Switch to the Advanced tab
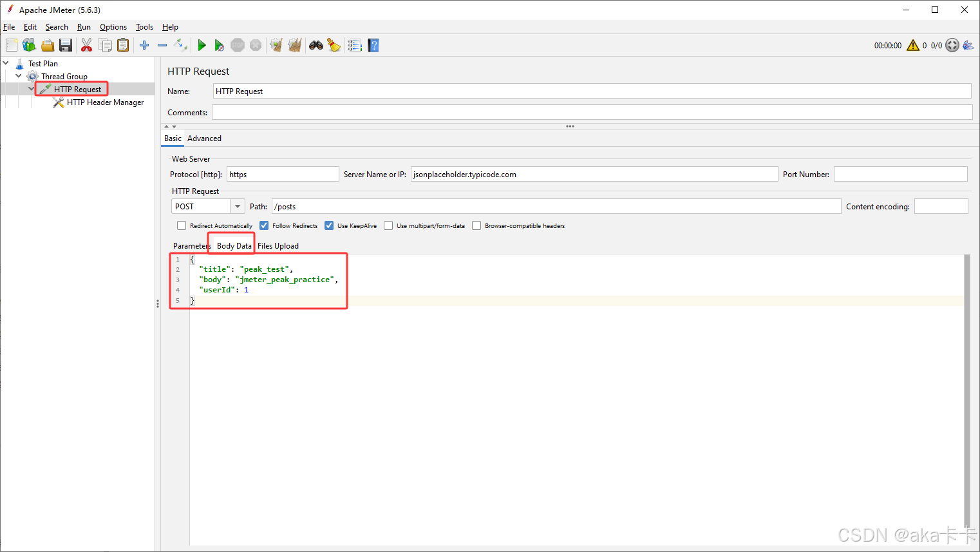This screenshot has height=552, width=980. (204, 138)
